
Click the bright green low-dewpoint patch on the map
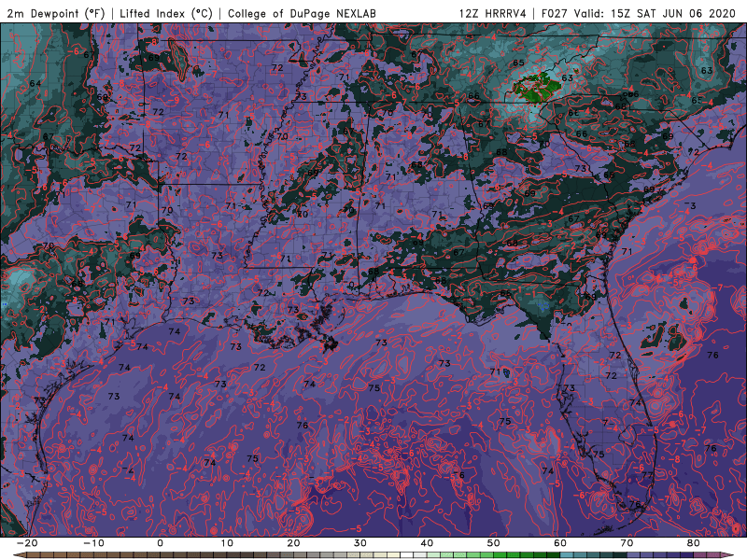(x=538, y=88)
